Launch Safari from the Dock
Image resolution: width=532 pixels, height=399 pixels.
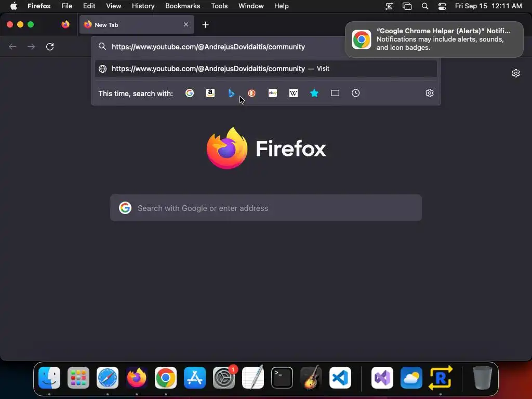coord(108,378)
